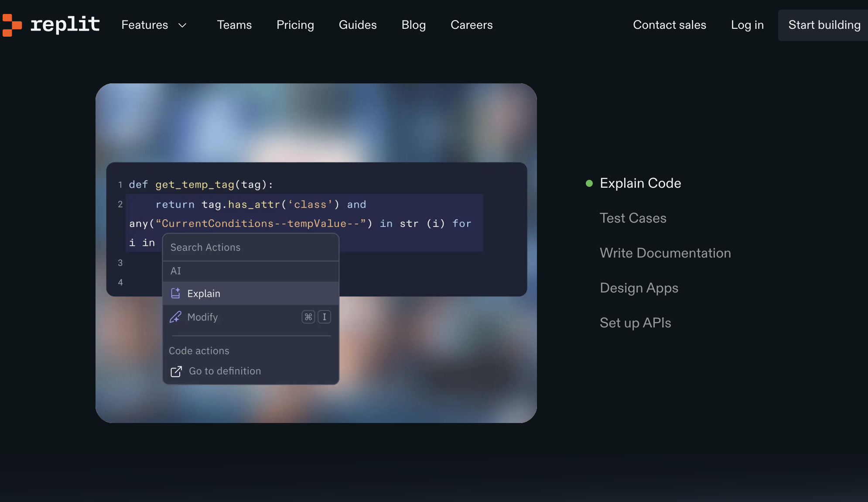Screen dimensions: 868x502
Task: Click the green dot beside Explain Code
Action: coord(589,183)
